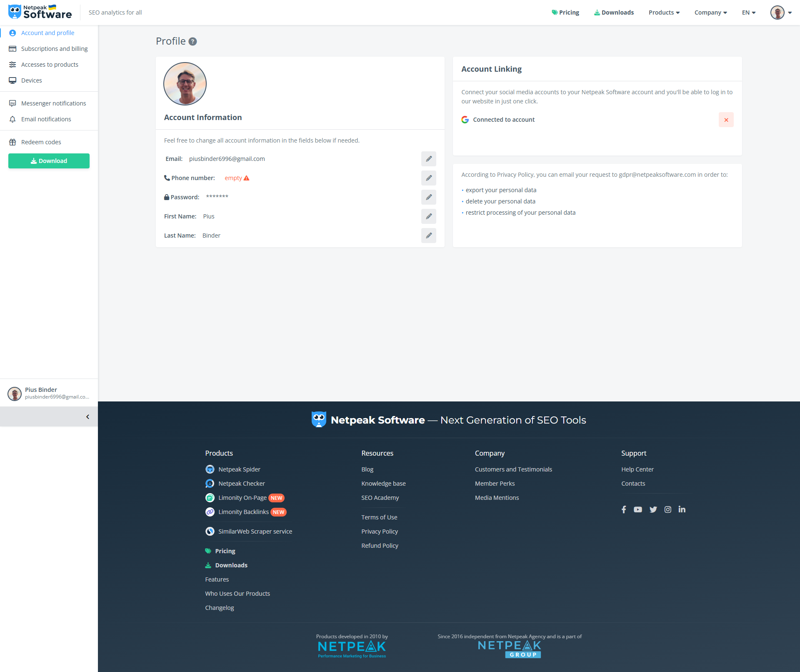Expand the Company dropdown menu
This screenshot has height=672, width=800.
(x=710, y=13)
